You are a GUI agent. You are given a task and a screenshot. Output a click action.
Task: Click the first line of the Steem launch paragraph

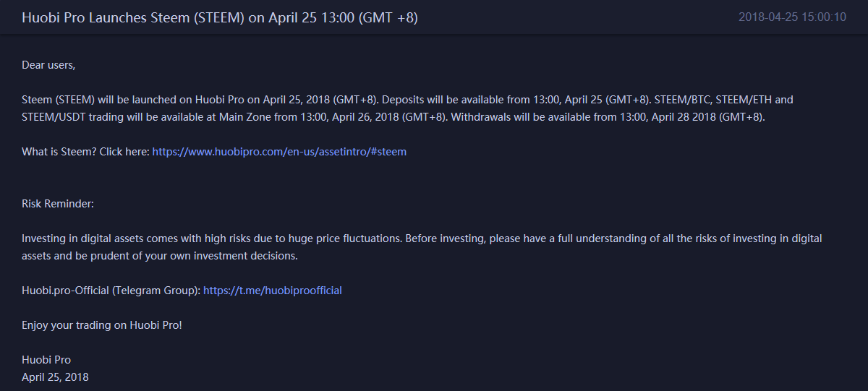(x=407, y=100)
